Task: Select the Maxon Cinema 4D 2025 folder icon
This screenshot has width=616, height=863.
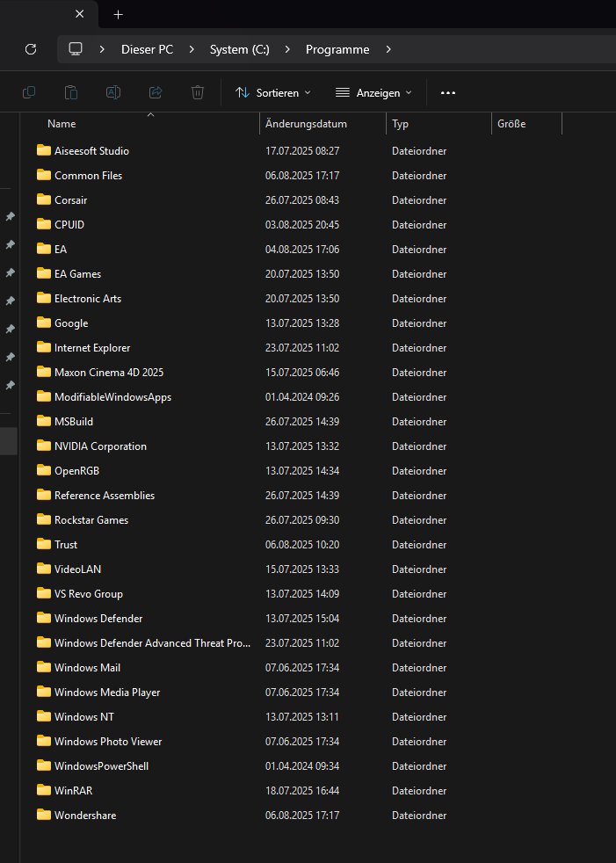Action: (x=44, y=372)
